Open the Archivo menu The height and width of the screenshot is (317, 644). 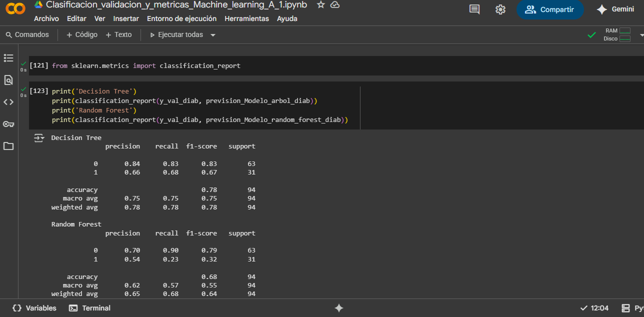(x=46, y=18)
